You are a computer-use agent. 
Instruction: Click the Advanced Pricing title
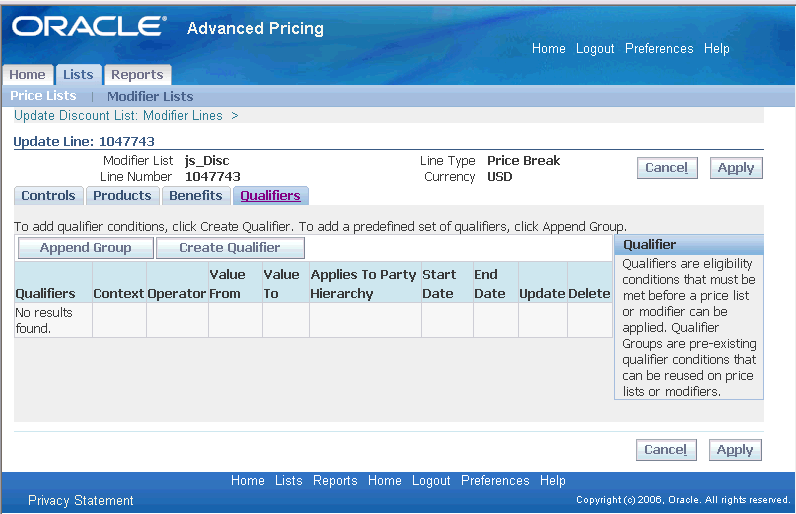point(255,28)
